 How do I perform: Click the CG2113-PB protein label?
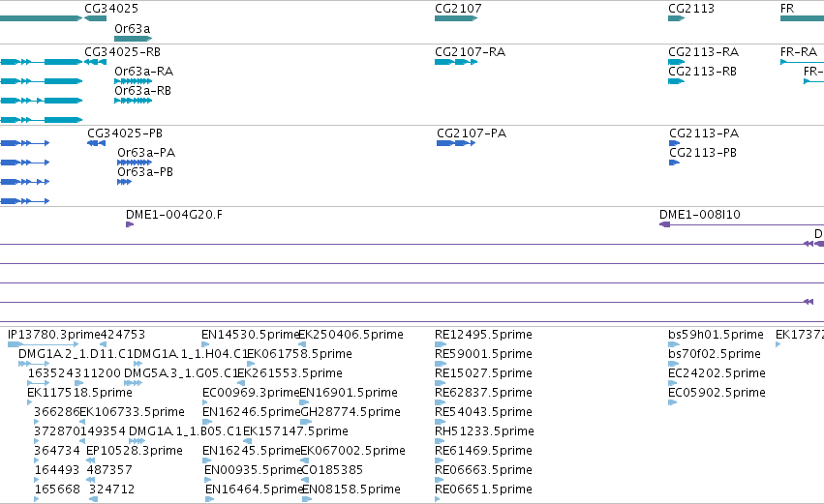703,152
